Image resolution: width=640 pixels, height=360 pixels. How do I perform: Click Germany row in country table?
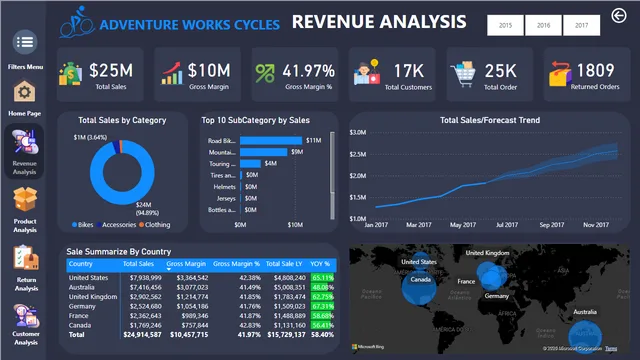tap(201, 306)
